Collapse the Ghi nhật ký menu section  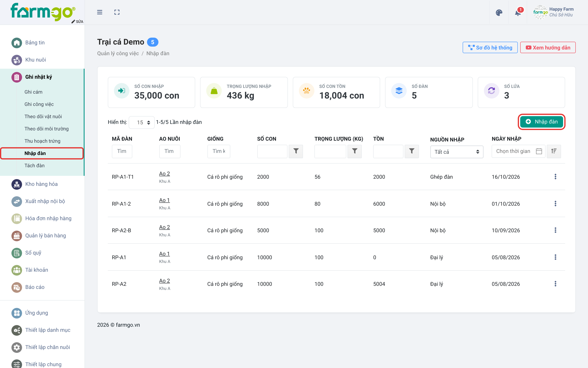42,77
